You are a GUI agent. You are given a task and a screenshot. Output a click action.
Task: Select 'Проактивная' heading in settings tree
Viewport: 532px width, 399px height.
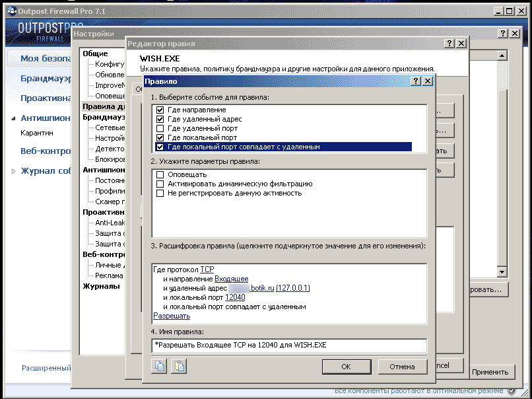pyautogui.click(x=104, y=212)
